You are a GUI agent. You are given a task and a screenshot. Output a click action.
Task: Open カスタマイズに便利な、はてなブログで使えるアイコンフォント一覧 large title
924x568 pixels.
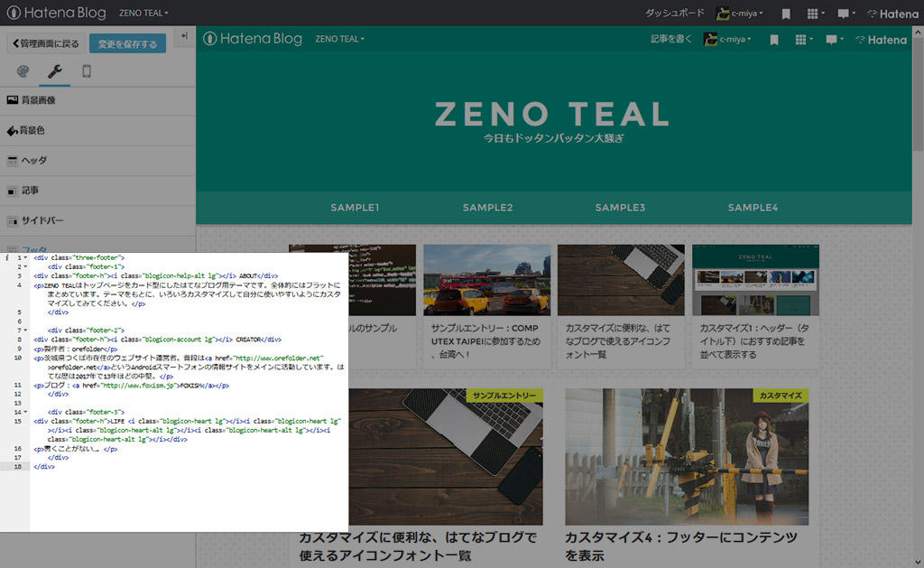click(418, 546)
